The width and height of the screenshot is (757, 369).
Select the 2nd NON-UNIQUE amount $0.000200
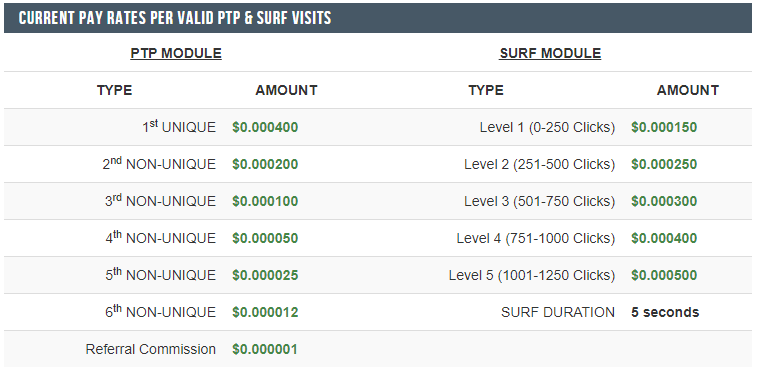[x=265, y=164]
